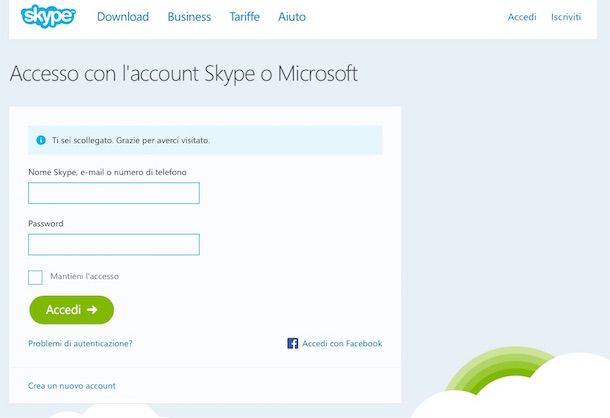Click Crea un nuovo account
This screenshot has height=418, width=610.
click(x=72, y=386)
